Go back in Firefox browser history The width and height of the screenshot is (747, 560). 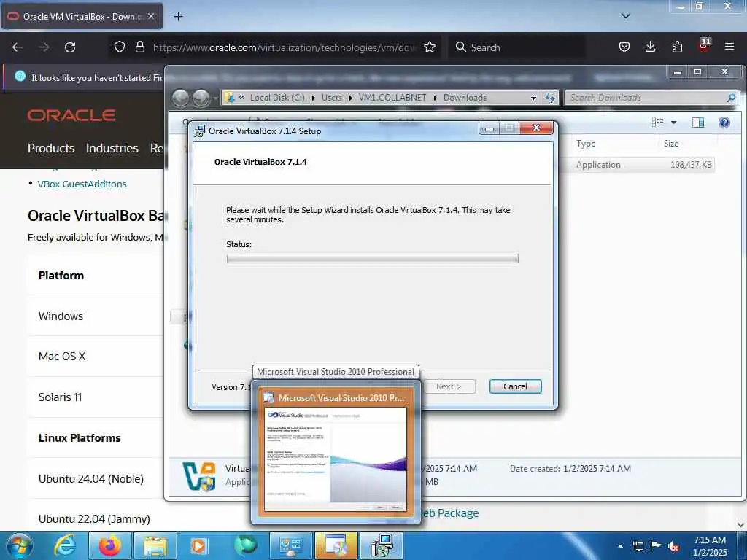18,47
